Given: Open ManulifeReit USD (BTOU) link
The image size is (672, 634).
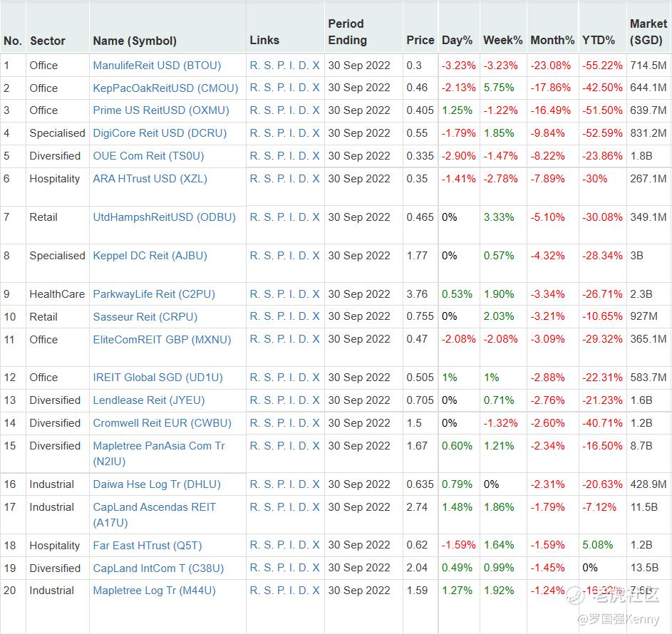Looking at the screenshot, I should (157, 66).
